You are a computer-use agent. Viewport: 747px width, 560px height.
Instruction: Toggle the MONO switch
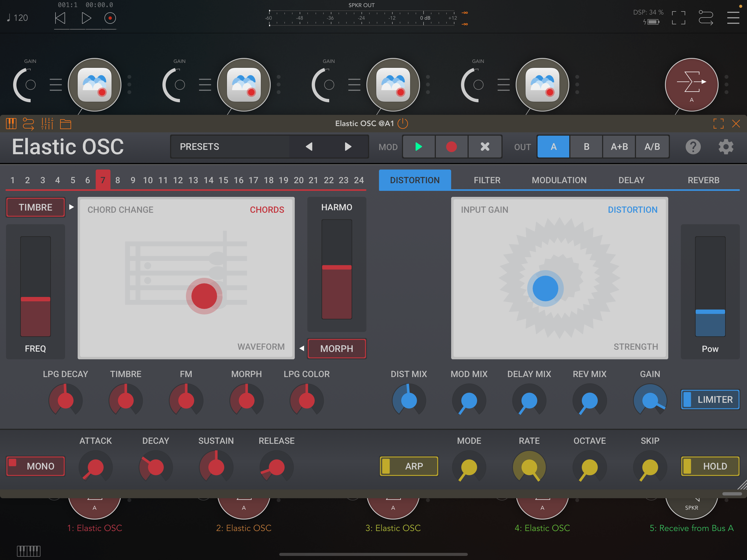(36, 466)
